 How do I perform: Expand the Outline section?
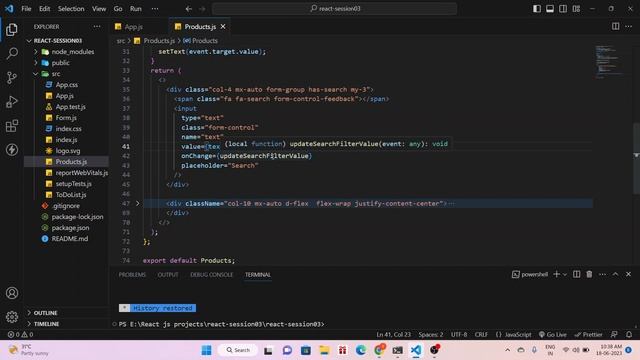tap(67, 313)
